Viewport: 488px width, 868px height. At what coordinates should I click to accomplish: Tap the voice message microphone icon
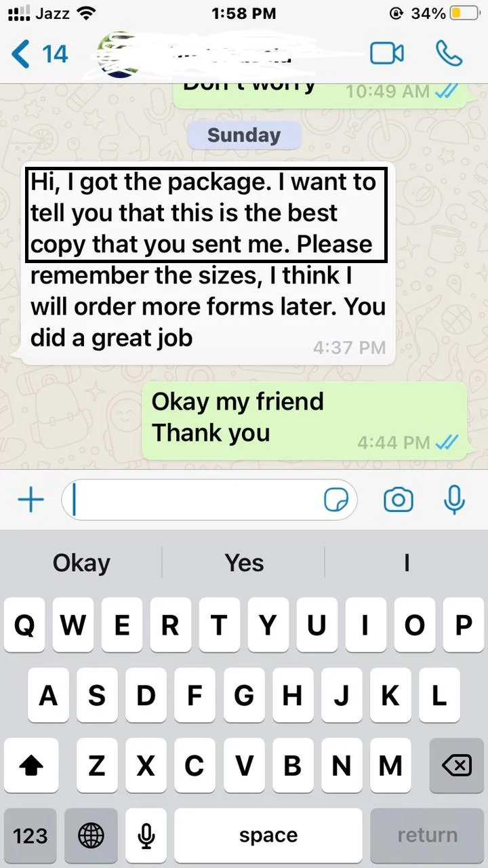pos(454,500)
